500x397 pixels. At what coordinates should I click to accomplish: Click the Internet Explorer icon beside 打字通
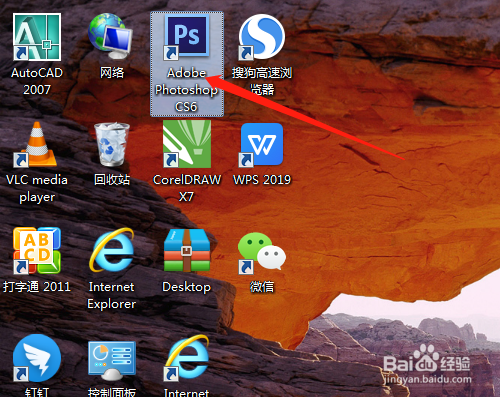112,250
